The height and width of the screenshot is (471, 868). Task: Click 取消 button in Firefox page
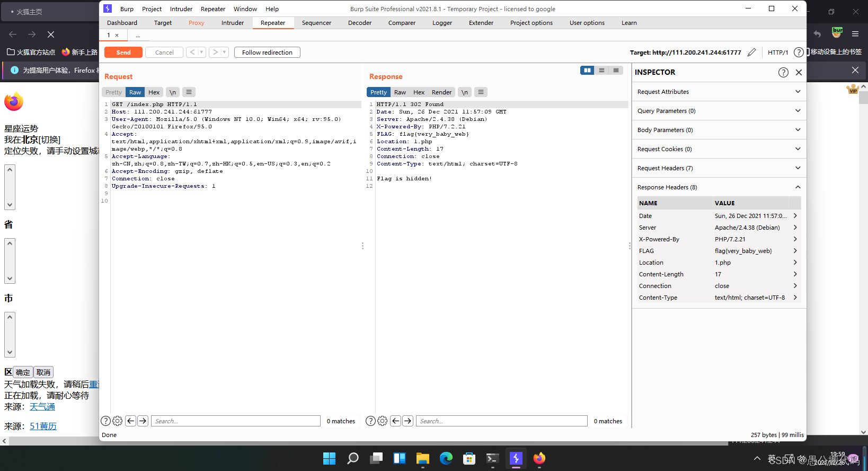[x=43, y=372]
